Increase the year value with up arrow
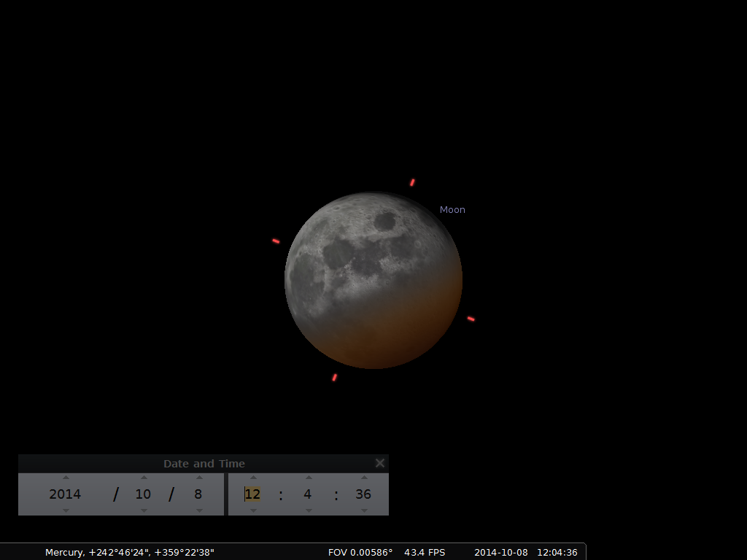The width and height of the screenshot is (747, 560). [66, 478]
